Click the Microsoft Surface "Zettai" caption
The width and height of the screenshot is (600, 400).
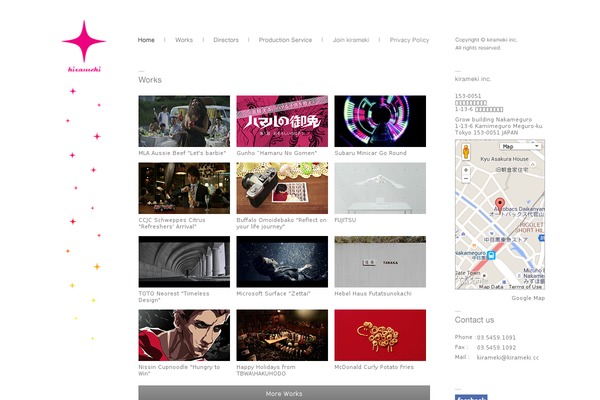[x=273, y=294]
